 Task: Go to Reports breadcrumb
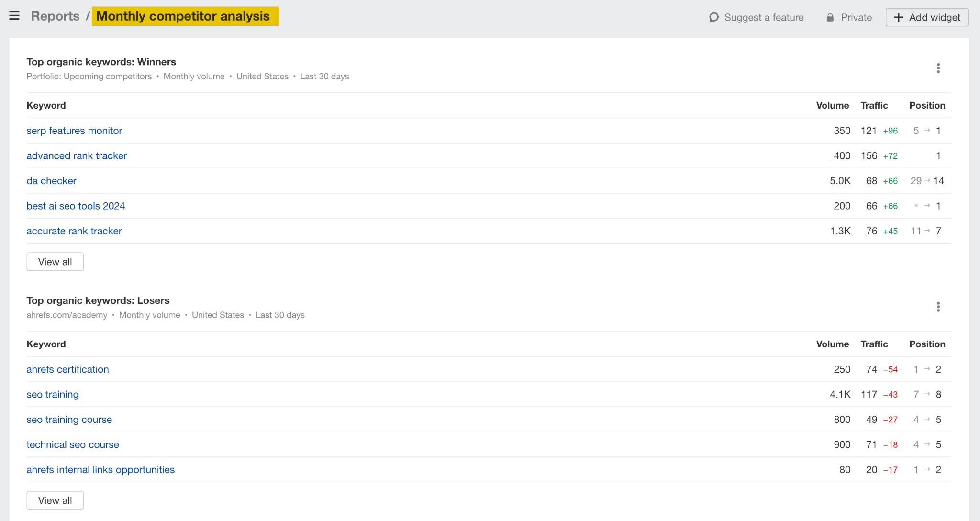coord(55,16)
